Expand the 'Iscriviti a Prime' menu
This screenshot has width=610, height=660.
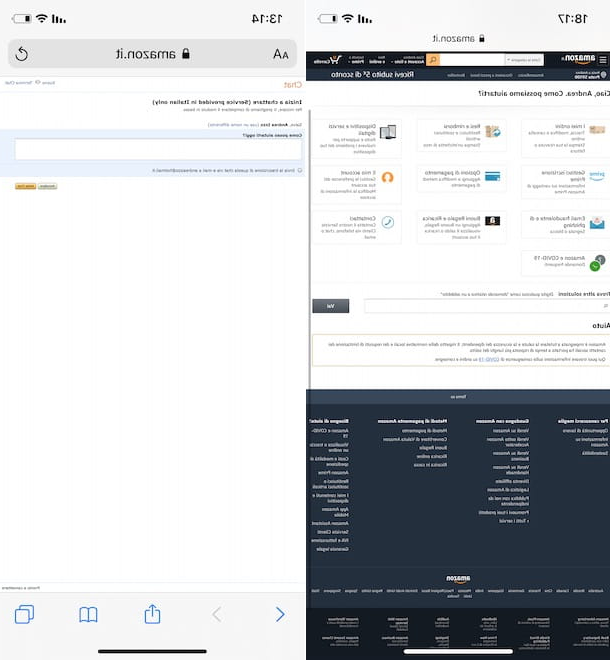click(x=357, y=60)
